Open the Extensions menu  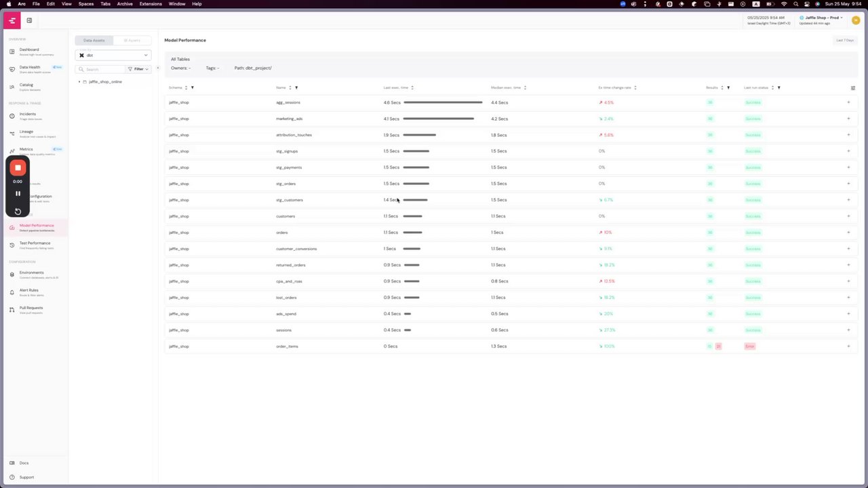pyautogui.click(x=151, y=4)
